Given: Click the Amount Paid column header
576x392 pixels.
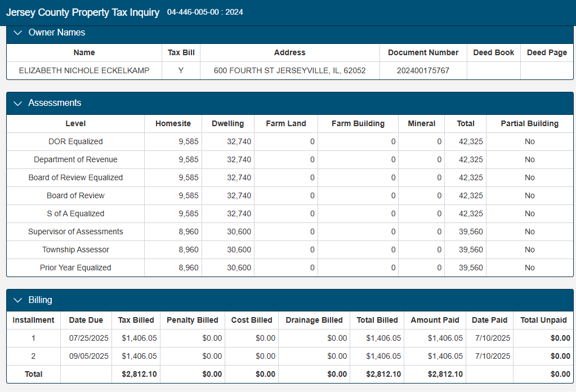Looking at the screenshot, I should click(435, 320).
